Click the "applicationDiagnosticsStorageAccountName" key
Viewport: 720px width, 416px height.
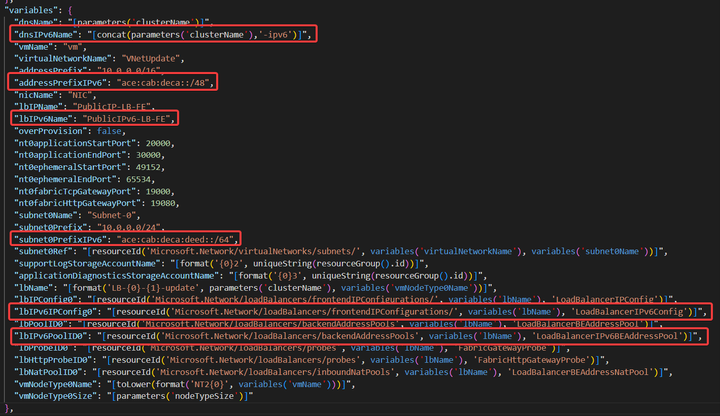coord(117,275)
